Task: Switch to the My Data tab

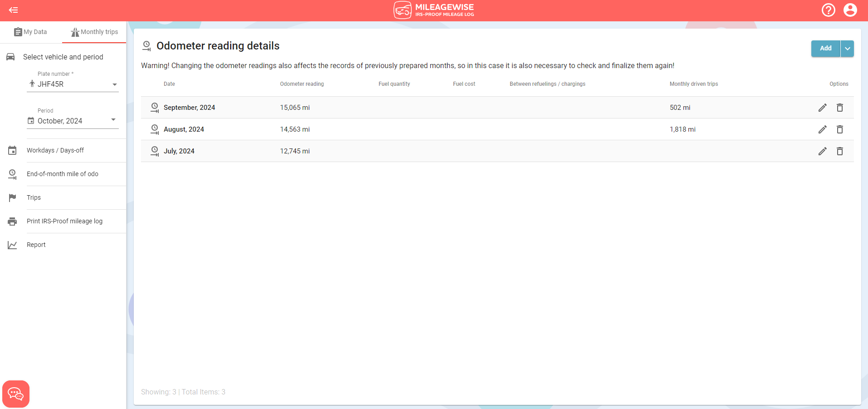Action: coord(31,32)
